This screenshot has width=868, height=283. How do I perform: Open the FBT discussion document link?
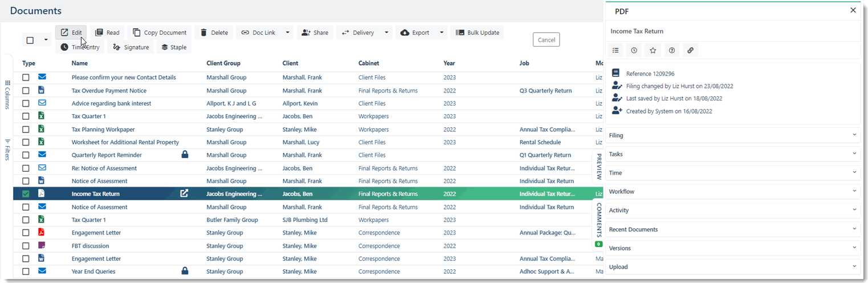tap(91, 246)
